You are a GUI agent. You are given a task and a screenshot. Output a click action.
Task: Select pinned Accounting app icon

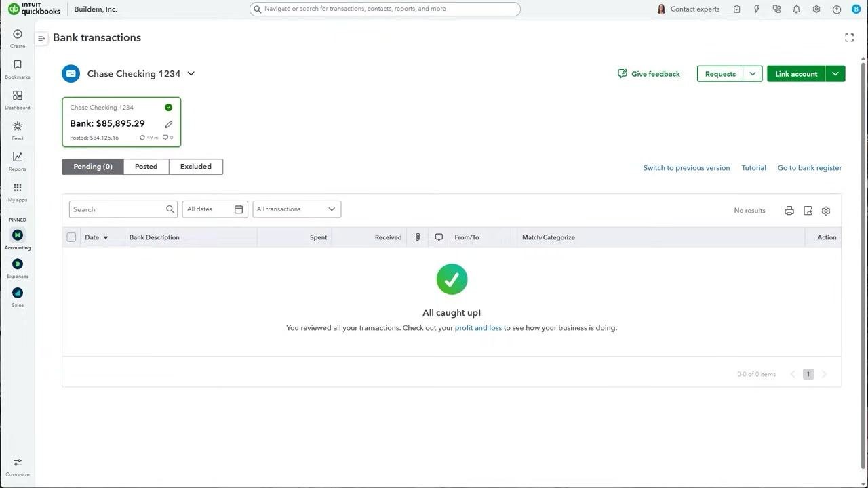pyautogui.click(x=18, y=235)
